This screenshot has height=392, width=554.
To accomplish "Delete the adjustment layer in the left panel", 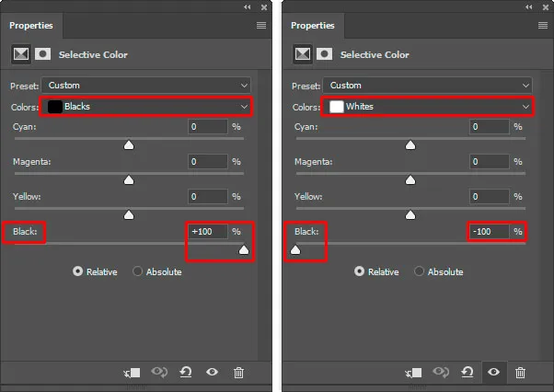I will click(x=239, y=373).
